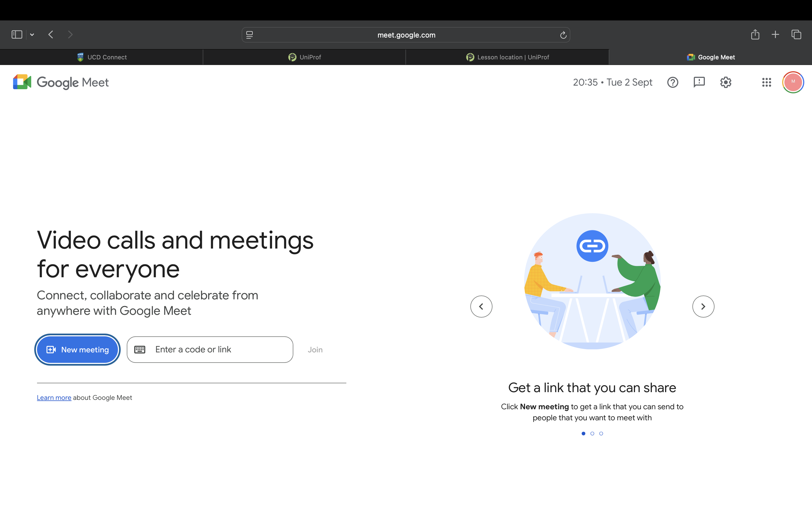Toggle the Safari sidebar panel

coord(17,35)
